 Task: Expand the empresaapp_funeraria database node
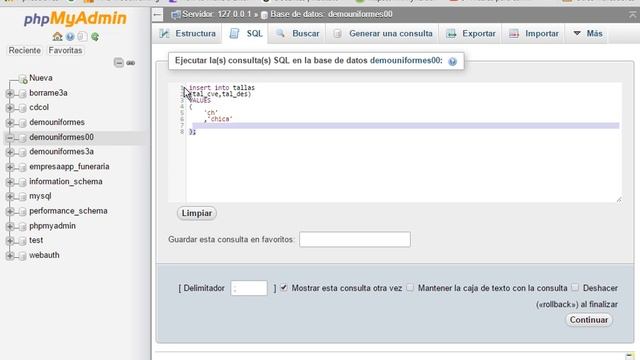[x=10, y=167]
